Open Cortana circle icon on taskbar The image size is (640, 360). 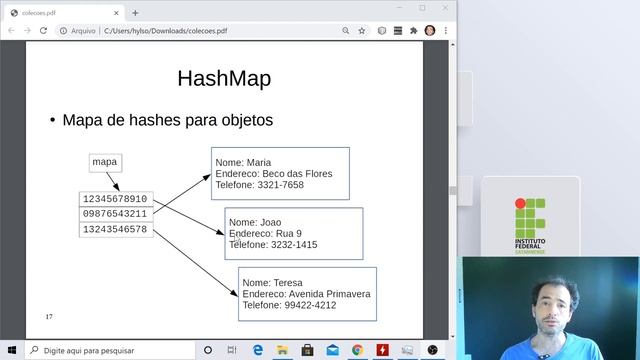[208, 350]
